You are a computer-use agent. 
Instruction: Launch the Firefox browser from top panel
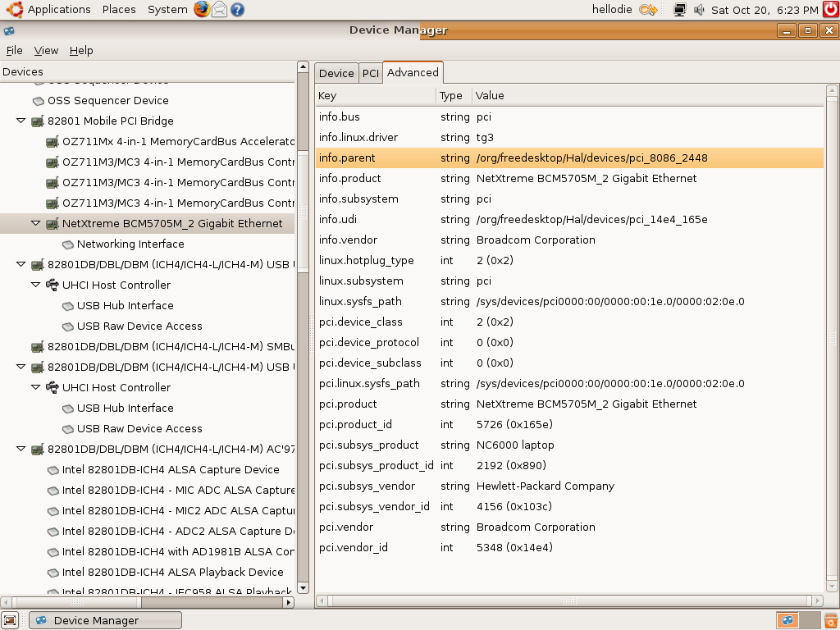pyautogui.click(x=202, y=10)
